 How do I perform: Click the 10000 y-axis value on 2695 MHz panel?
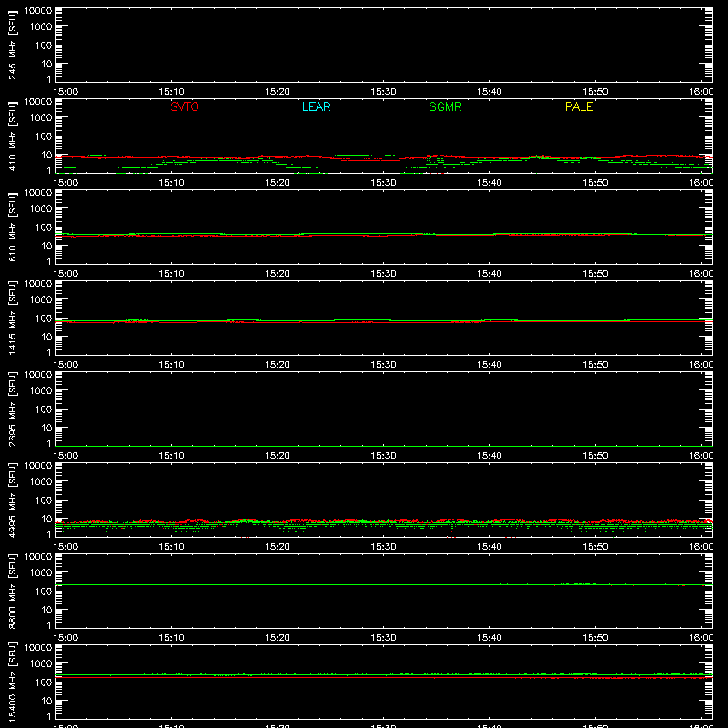coord(38,375)
